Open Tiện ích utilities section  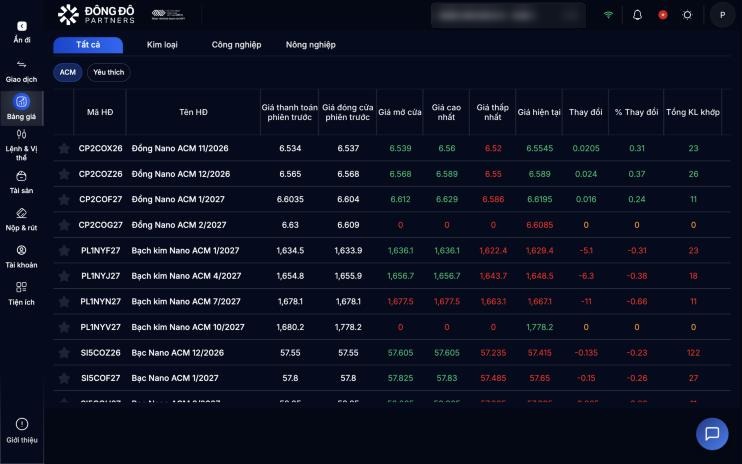[x=21, y=294]
